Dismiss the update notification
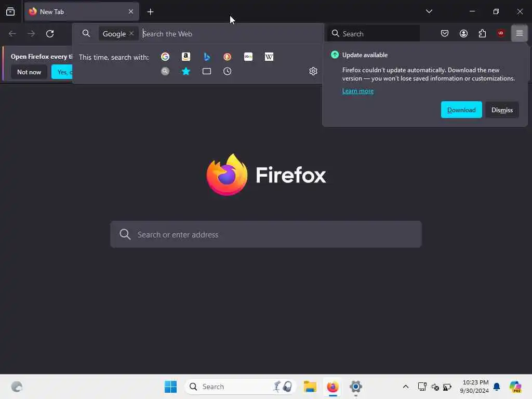The width and height of the screenshot is (532, 399). click(502, 110)
